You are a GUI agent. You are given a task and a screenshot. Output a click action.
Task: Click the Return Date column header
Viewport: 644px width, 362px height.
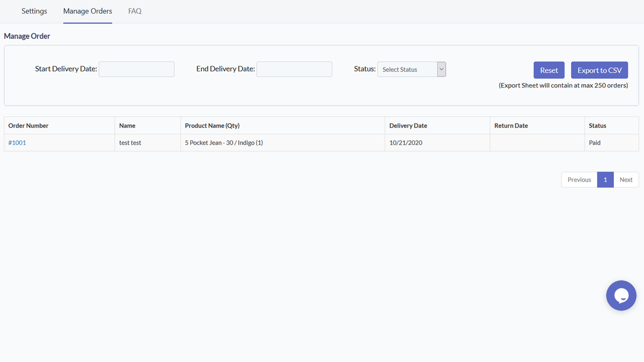(x=511, y=125)
